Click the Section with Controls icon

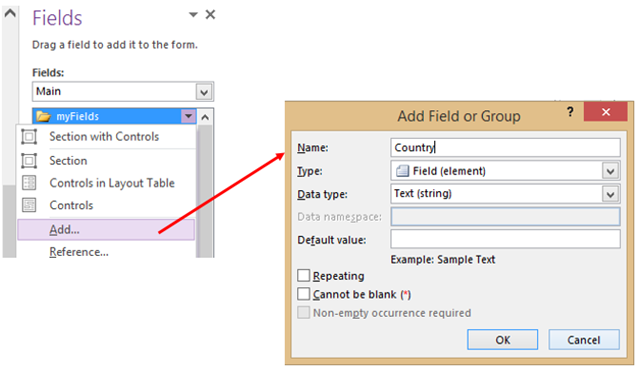(x=29, y=136)
